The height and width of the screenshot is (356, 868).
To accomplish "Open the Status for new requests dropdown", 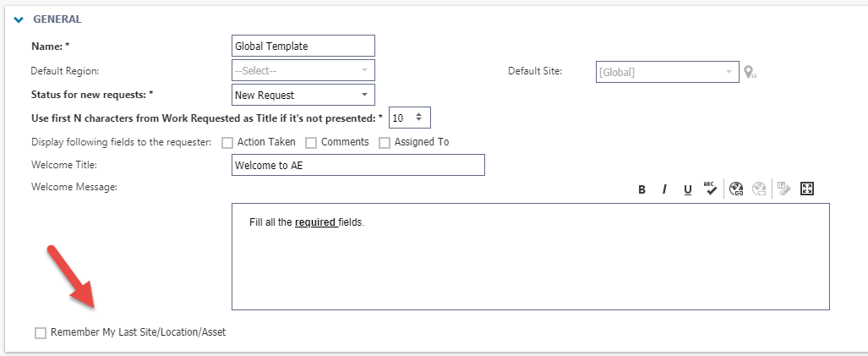I will tap(303, 95).
